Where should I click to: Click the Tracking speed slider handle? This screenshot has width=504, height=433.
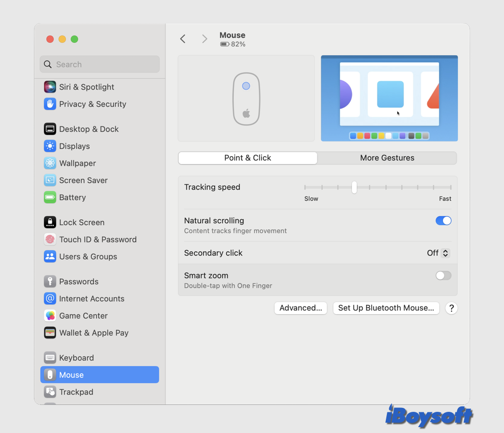pos(354,187)
